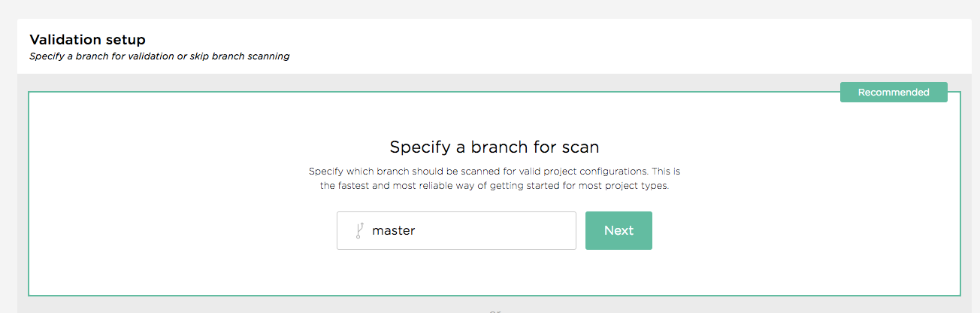Focus the master branch input field

[456, 230]
